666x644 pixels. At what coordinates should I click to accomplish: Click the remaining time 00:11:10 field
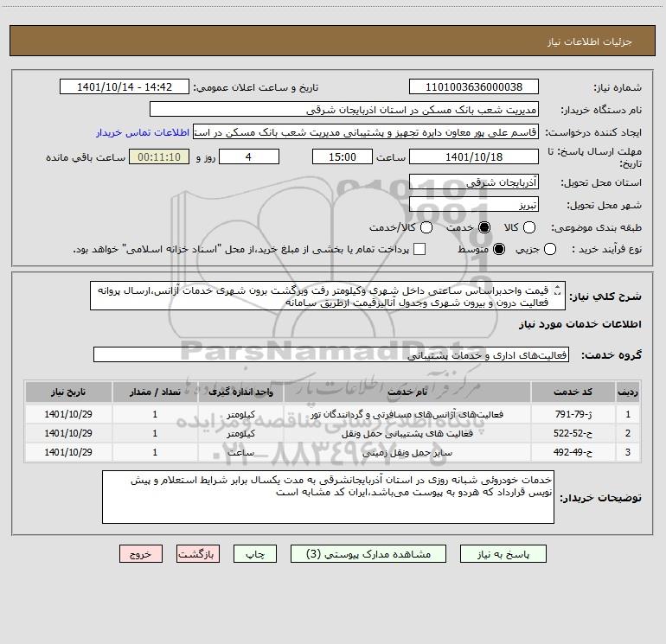tap(159, 156)
